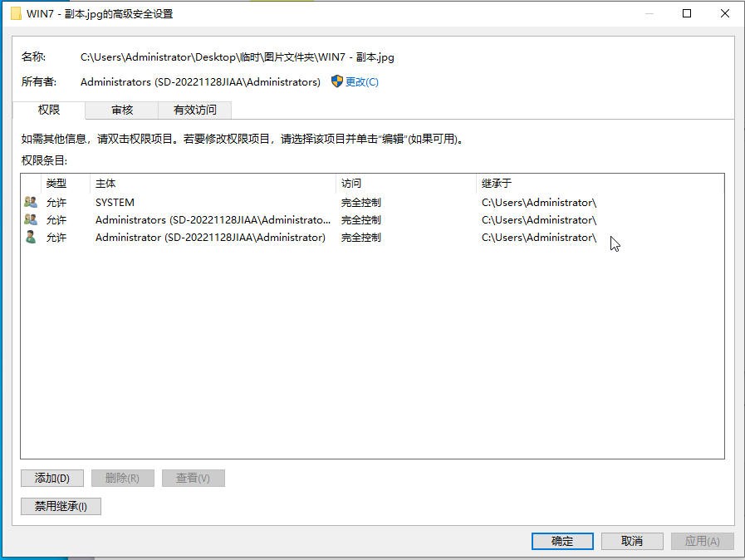Switch to the 有效访问 tab

[x=195, y=110]
